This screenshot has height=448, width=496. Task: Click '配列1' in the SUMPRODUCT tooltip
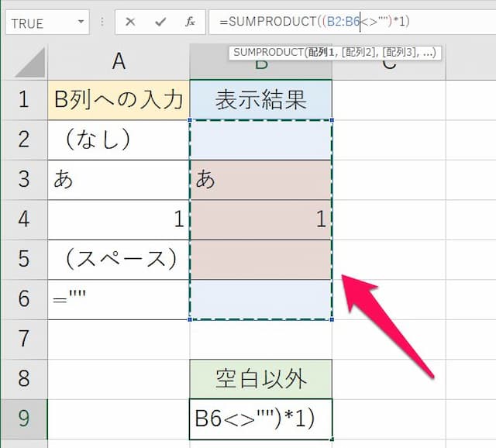point(321,52)
